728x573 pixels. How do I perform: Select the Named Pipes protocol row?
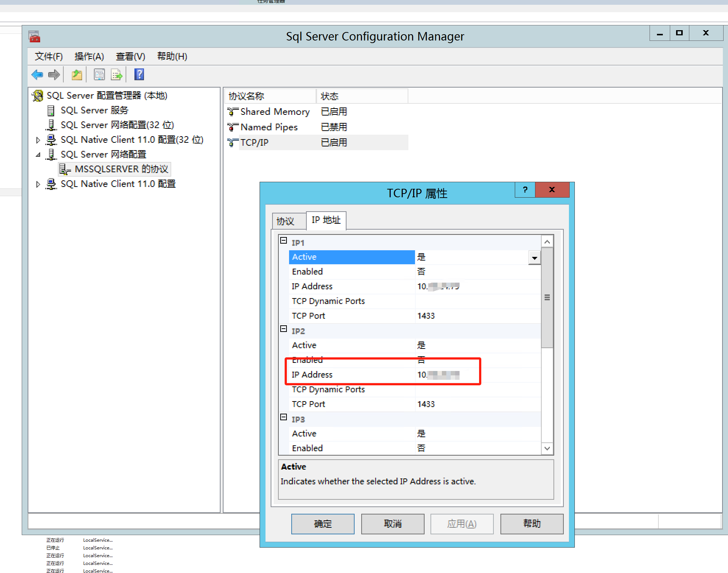269,127
